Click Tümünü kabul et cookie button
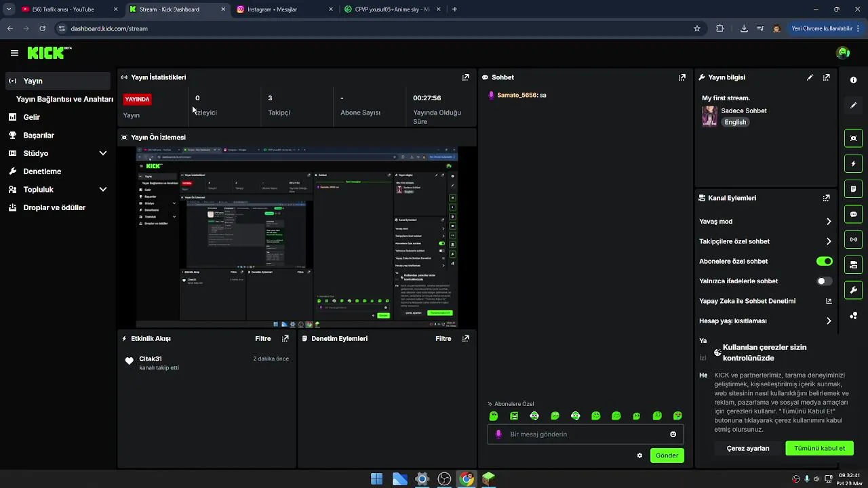The image size is (868, 488). point(819,448)
